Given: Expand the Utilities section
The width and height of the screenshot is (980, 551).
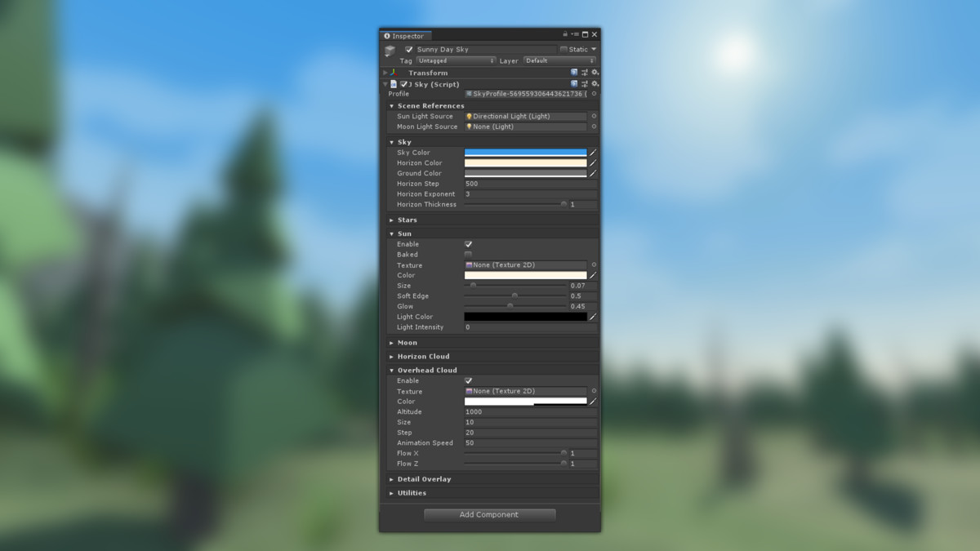Looking at the screenshot, I should 392,493.
